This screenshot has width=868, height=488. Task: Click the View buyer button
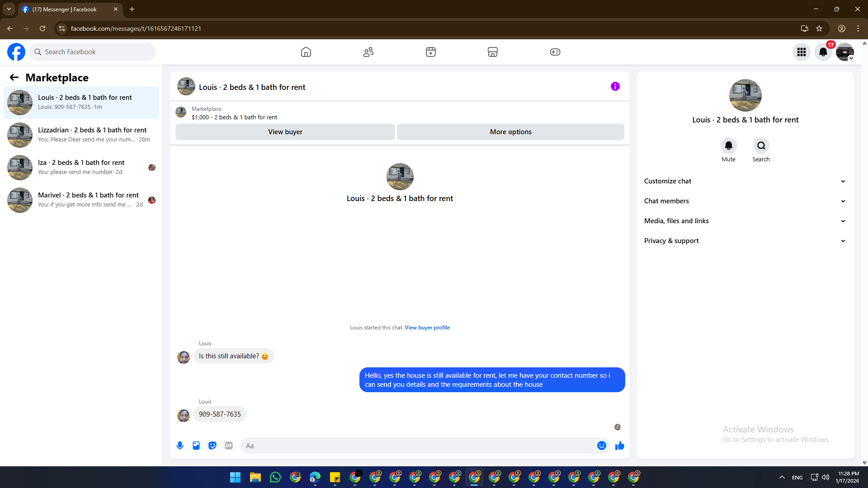click(285, 132)
